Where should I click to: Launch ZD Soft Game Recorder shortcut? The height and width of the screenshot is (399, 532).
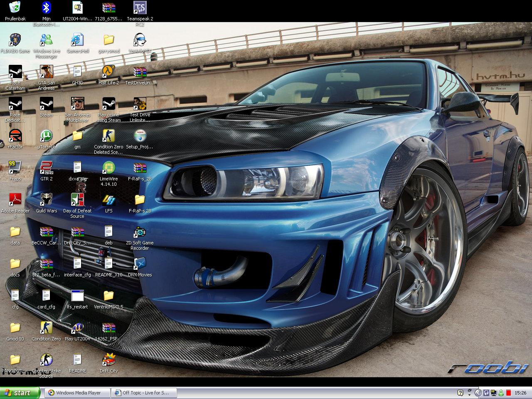[140, 238]
